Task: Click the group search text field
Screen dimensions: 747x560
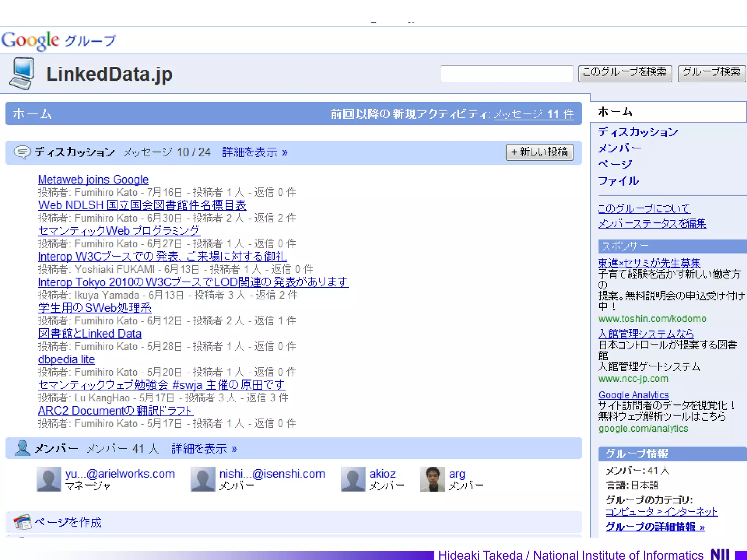Action: (x=507, y=74)
